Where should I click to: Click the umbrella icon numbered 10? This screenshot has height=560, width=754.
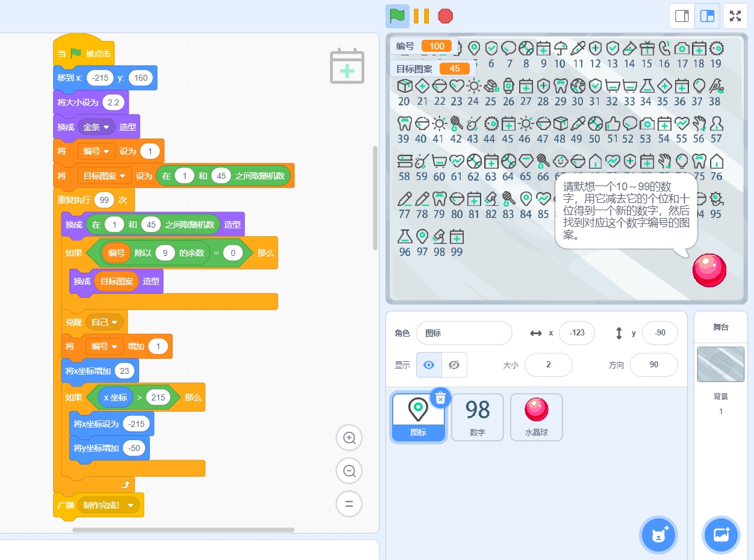[x=561, y=48]
